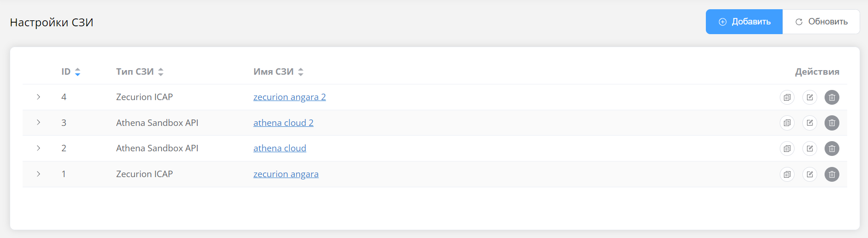Click the Добавить button
Viewport: 868px width, 238px height.
point(744,22)
